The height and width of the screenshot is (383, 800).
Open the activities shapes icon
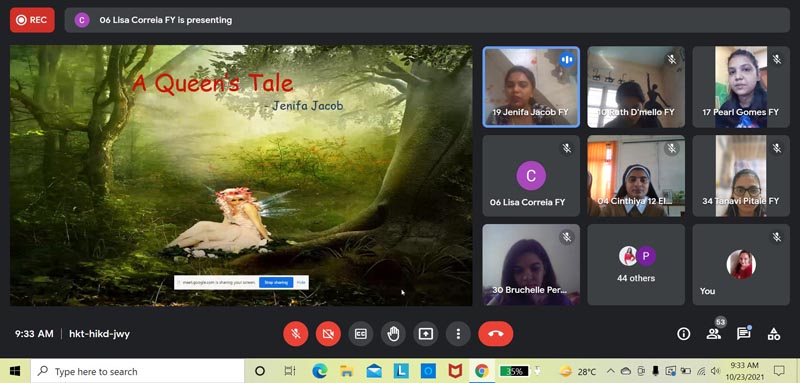pos(774,334)
